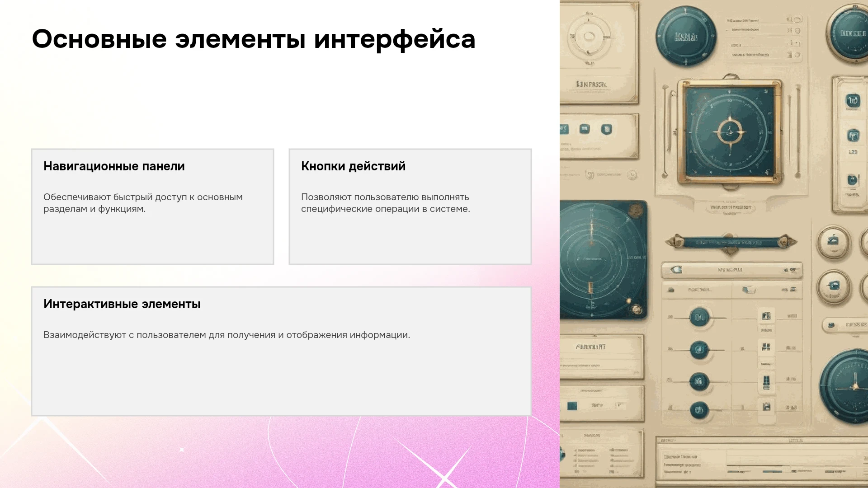The width and height of the screenshot is (868, 488).
Task: Click the teal round button above the gold-framed compass
Action: (x=686, y=37)
